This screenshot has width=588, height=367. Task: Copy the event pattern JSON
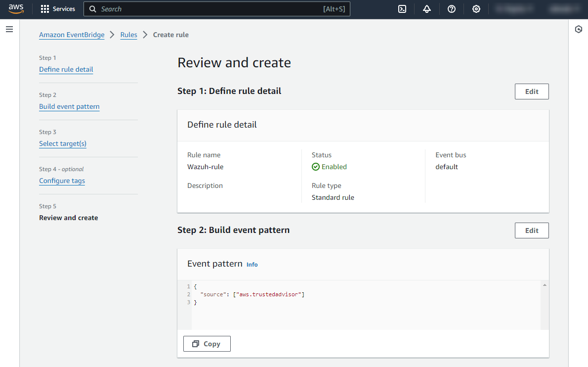coord(207,344)
